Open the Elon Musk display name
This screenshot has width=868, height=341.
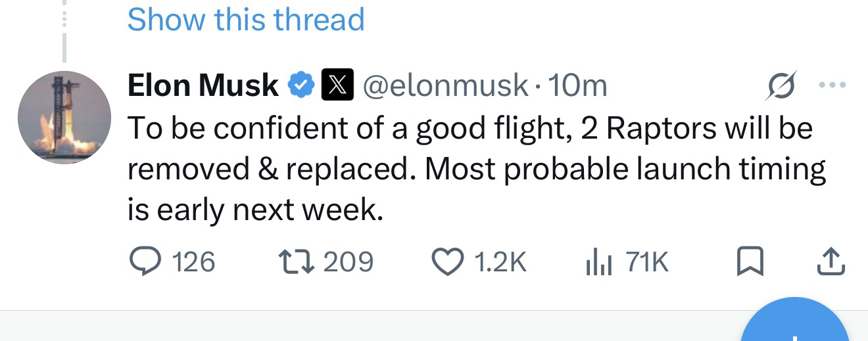click(x=203, y=85)
